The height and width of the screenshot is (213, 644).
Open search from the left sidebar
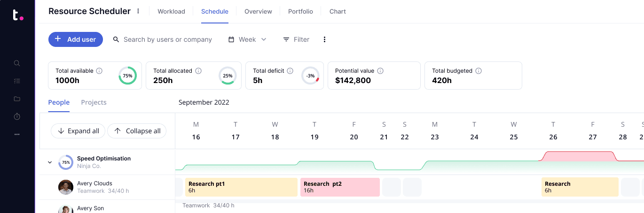pos(17,63)
